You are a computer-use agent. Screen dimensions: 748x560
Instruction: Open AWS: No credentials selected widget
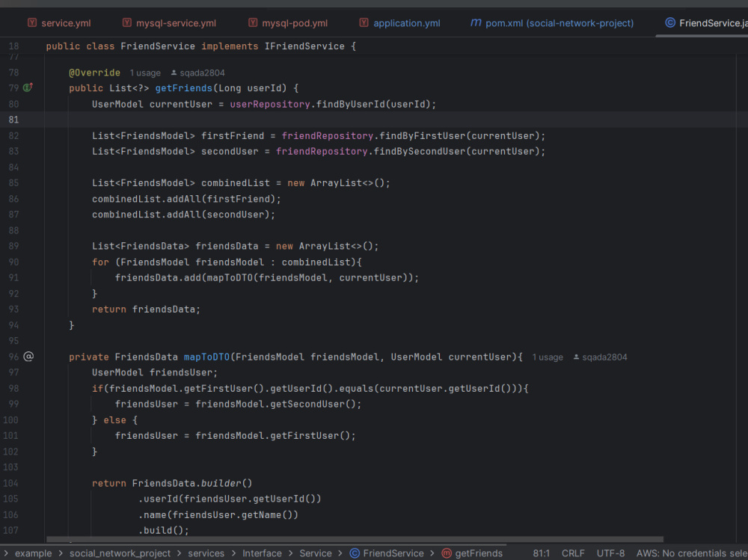pyautogui.click(x=692, y=553)
